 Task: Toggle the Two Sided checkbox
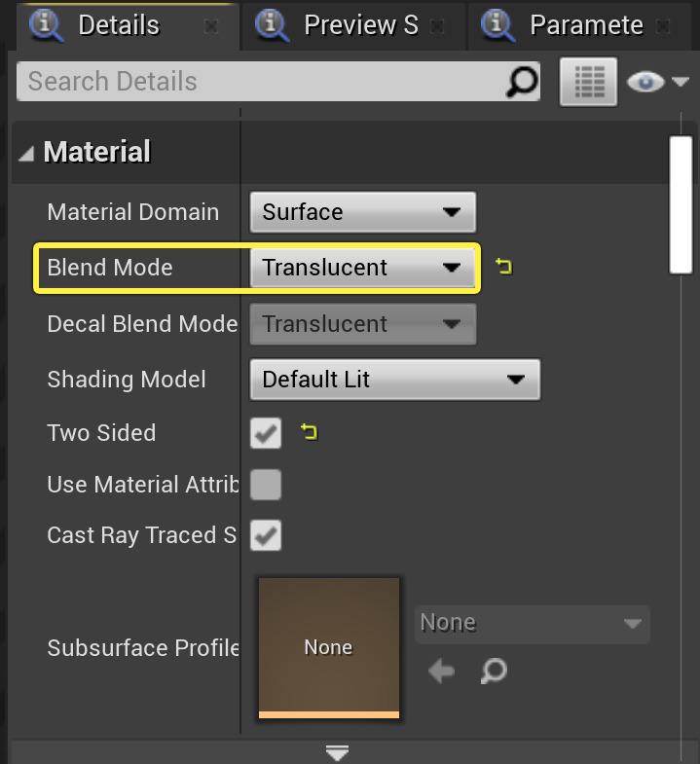(266, 433)
